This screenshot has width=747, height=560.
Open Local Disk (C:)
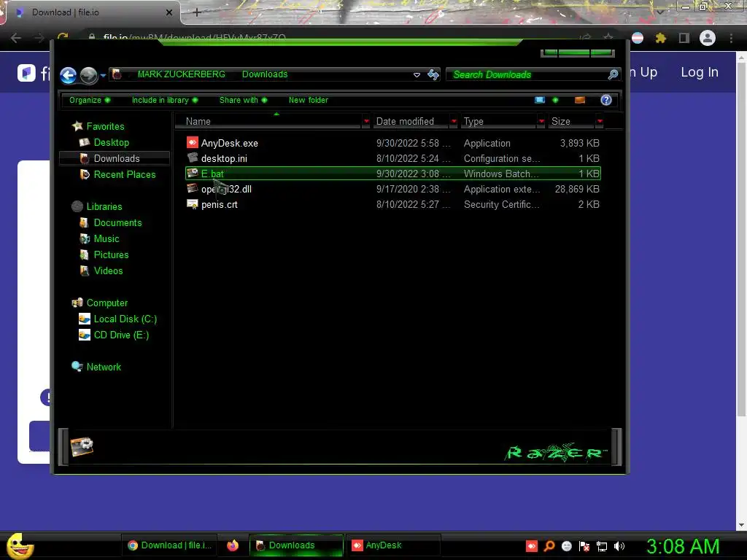(x=125, y=319)
